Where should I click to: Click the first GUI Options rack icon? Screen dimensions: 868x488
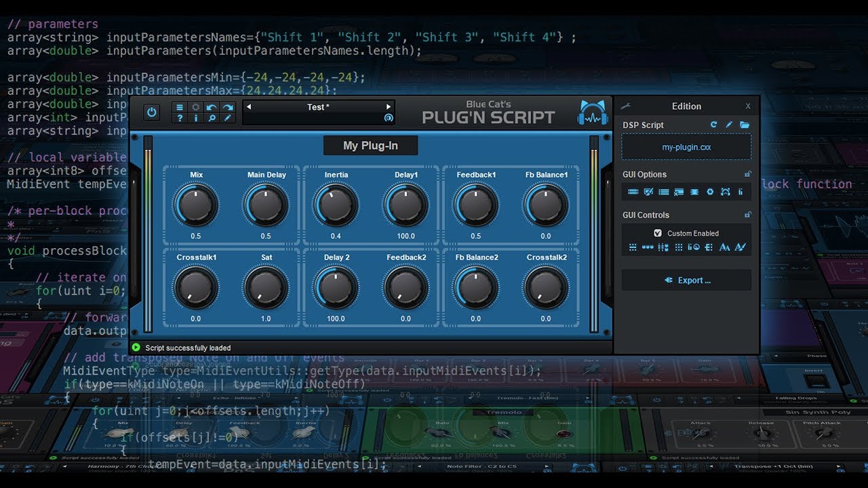click(x=633, y=192)
